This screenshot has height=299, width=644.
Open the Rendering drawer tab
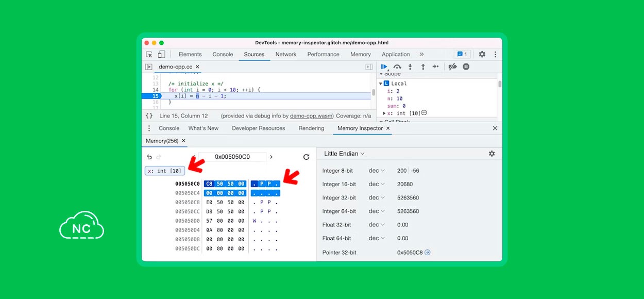click(x=311, y=128)
